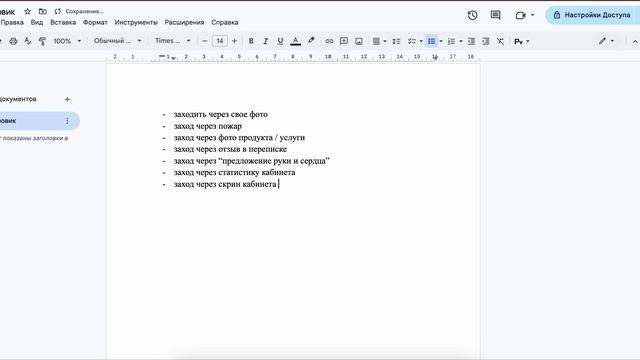The image size is (640, 360).
Task: Open line and paragraph spacing
Action: [x=396, y=41]
